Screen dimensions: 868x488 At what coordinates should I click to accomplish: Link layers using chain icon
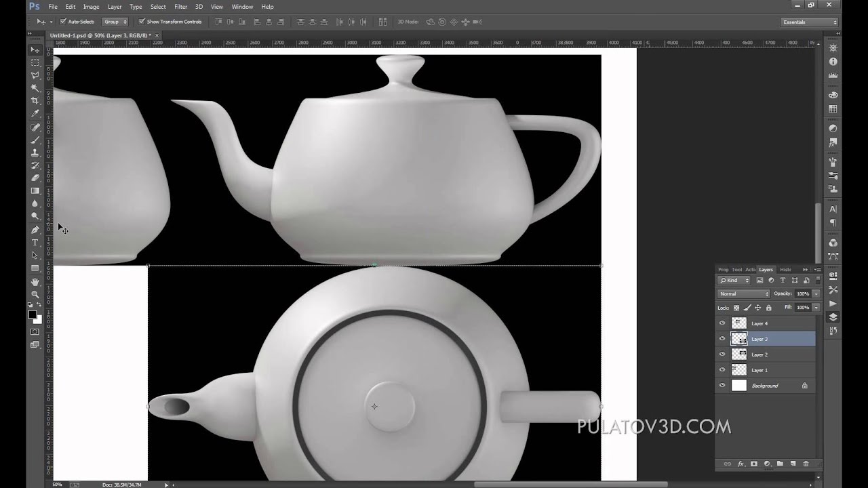point(728,464)
